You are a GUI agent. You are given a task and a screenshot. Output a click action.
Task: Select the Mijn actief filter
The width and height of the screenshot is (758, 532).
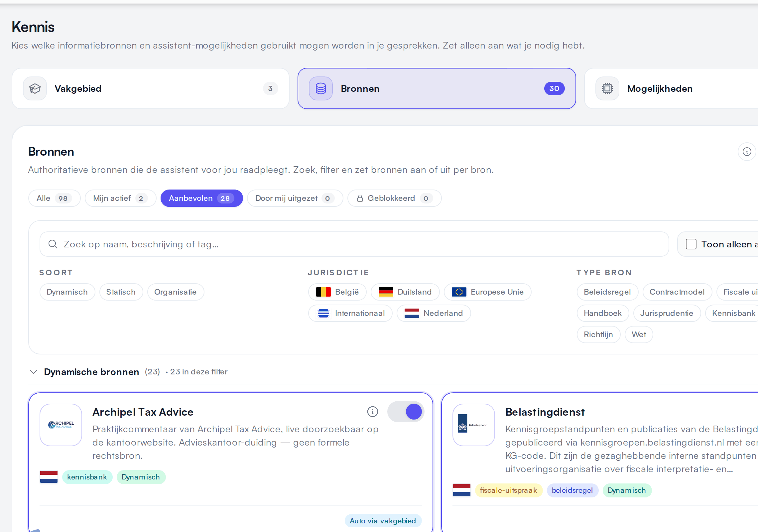(120, 198)
